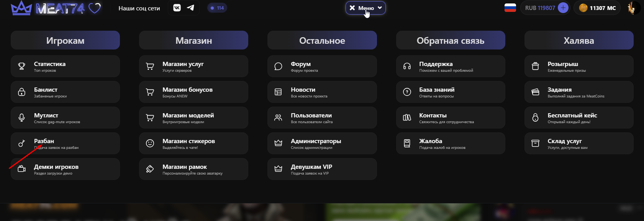Click the Russian flag language icon
Screen dimensions: 644x221
point(510,8)
